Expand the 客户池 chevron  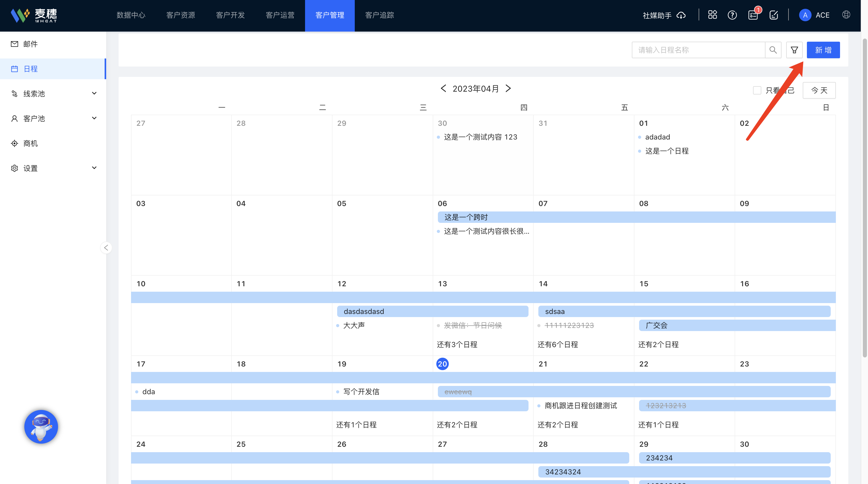(94, 118)
